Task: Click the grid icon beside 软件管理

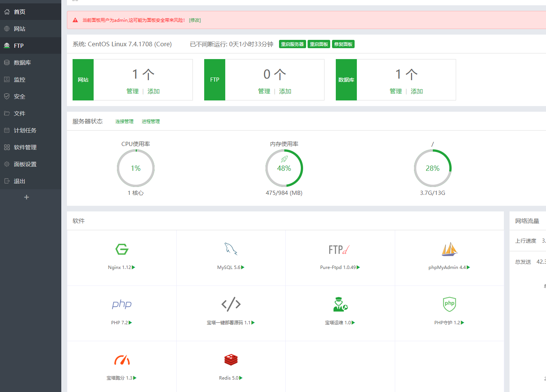Action: point(7,147)
